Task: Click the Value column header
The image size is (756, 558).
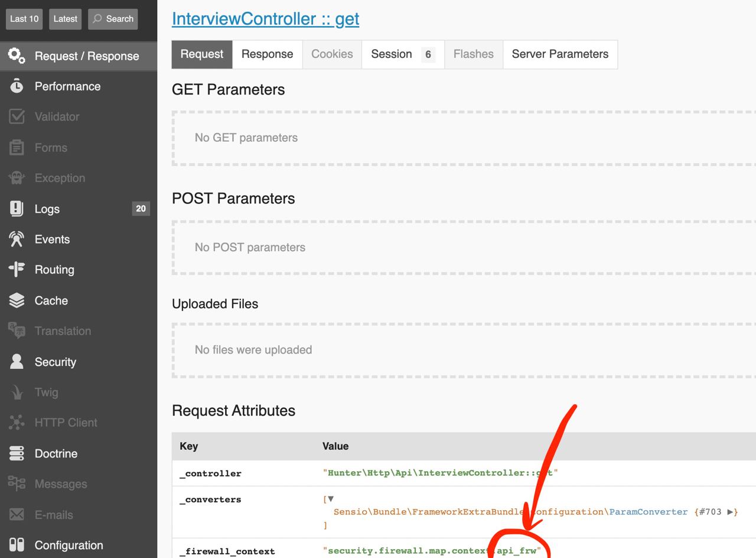Action: pyautogui.click(x=335, y=446)
